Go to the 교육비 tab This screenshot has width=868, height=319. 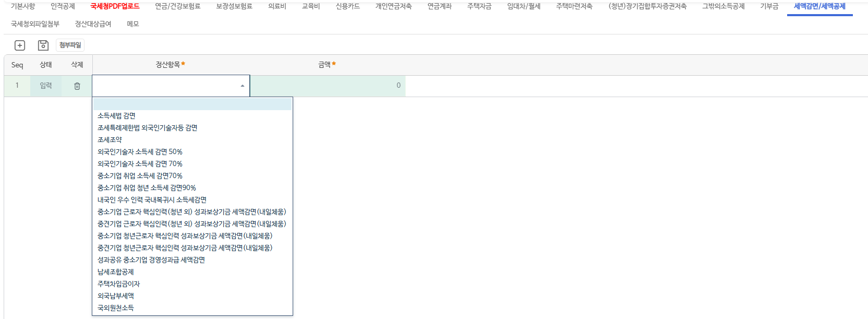pyautogui.click(x=311, y=6)
